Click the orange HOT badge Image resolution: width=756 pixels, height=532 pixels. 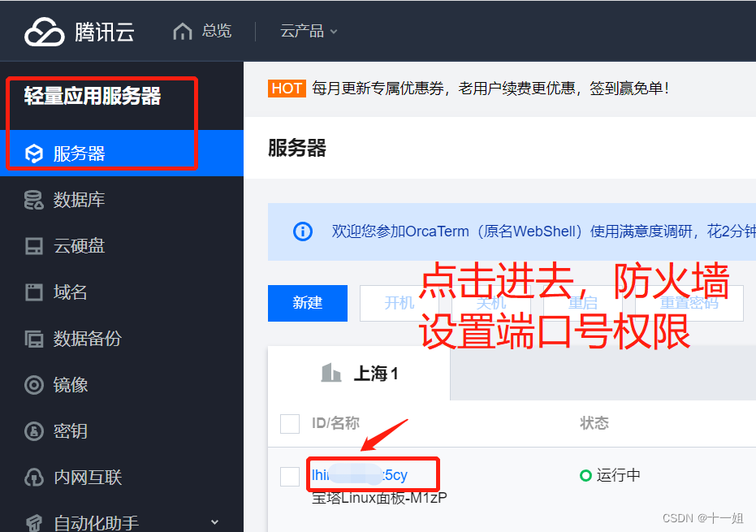tap(287, 89)
